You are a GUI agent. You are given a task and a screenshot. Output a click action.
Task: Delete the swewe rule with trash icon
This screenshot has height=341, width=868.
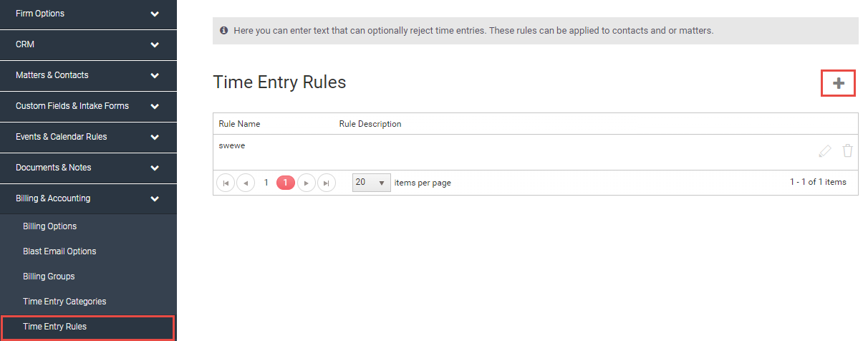click(848, 150)
